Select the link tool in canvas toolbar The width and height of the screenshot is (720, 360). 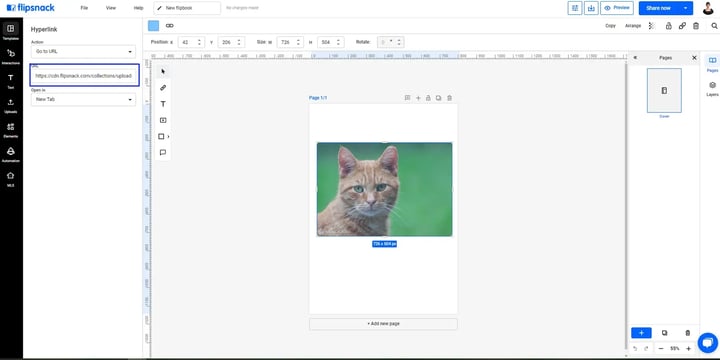tap(163, 88)
